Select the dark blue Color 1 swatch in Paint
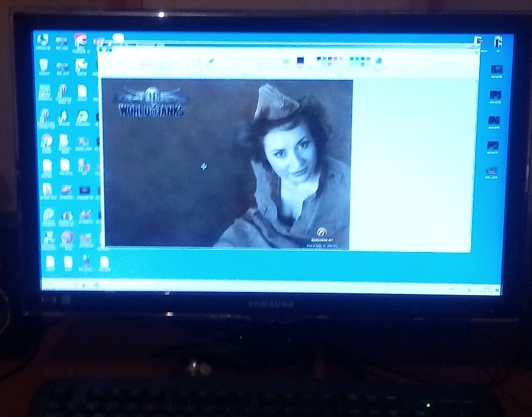Image resolution: width=532 pixels, height=417 pixels. coord(301,61)
